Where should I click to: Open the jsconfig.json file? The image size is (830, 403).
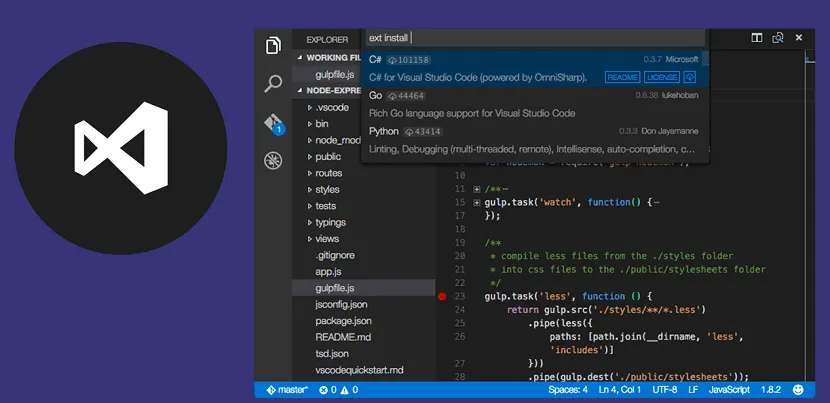tap(341, 305)
